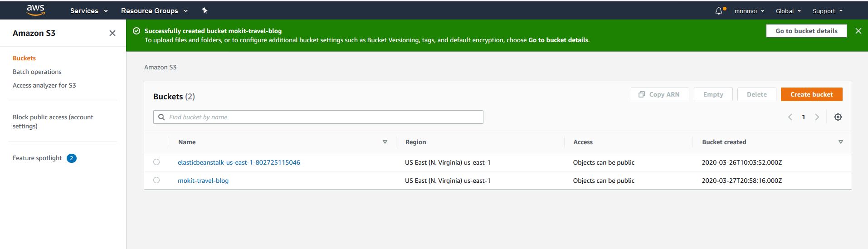Dismiss the green success banner
Viewport: 868px width, 249px height.
click(858, 31)
